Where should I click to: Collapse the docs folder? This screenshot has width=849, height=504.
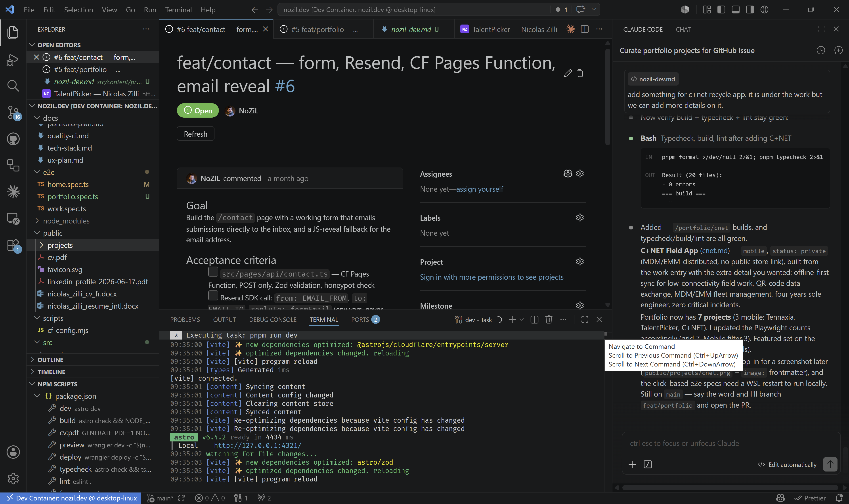coord(93,118)
